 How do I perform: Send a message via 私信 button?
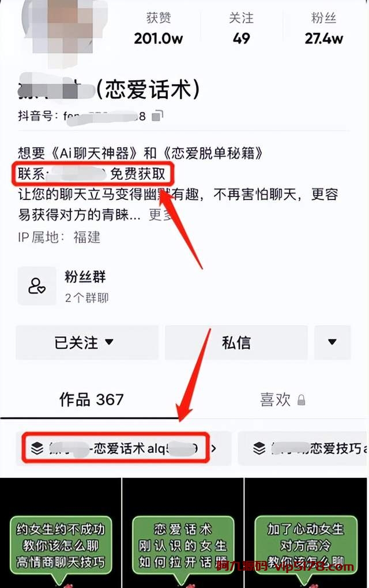236,342
